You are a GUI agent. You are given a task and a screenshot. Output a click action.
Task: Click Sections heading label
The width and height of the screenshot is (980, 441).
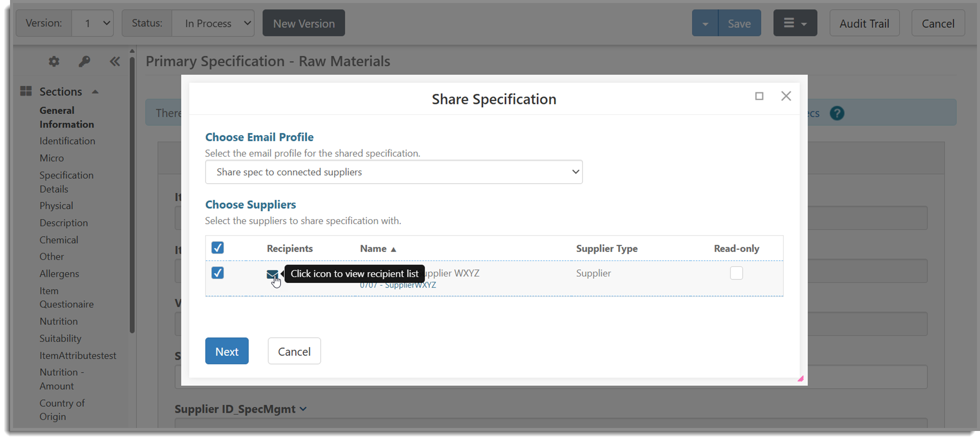(x=61, y=91)
